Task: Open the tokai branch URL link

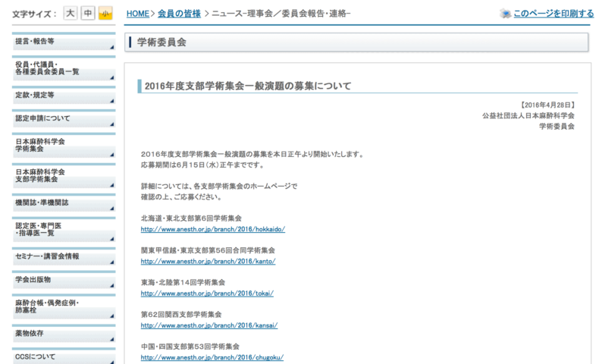Action: coord(207,293)
